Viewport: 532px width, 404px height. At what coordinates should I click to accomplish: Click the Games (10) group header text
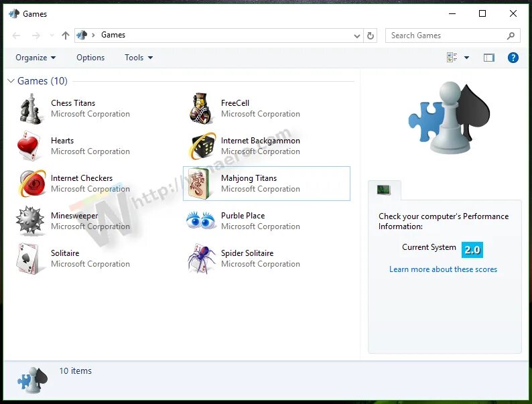click(x=42, y=81)
